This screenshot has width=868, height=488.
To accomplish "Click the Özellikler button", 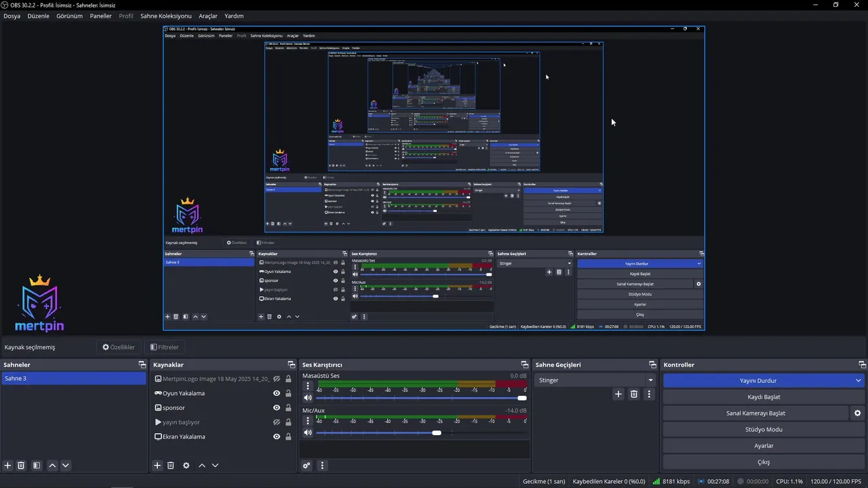I will coord(119,347).
